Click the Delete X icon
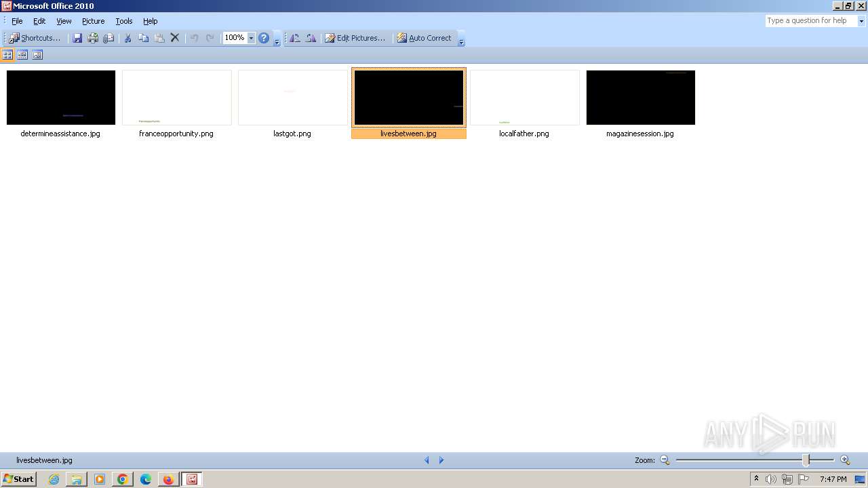 click(175, 38)
